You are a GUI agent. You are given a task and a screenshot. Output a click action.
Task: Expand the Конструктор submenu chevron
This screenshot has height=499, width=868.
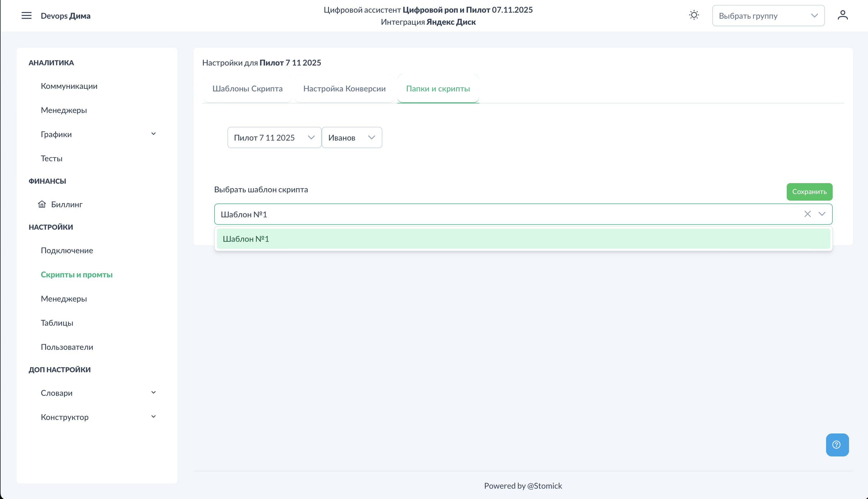point(153,417)
